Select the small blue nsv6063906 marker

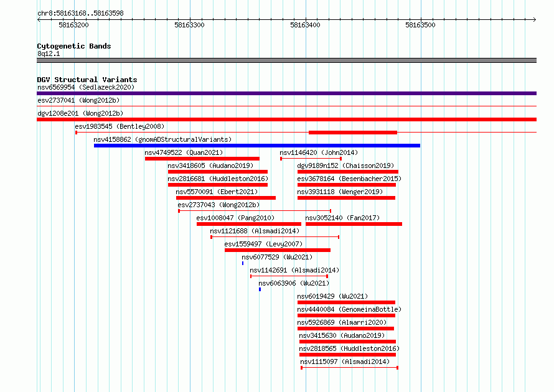click(x=260, y=289)
